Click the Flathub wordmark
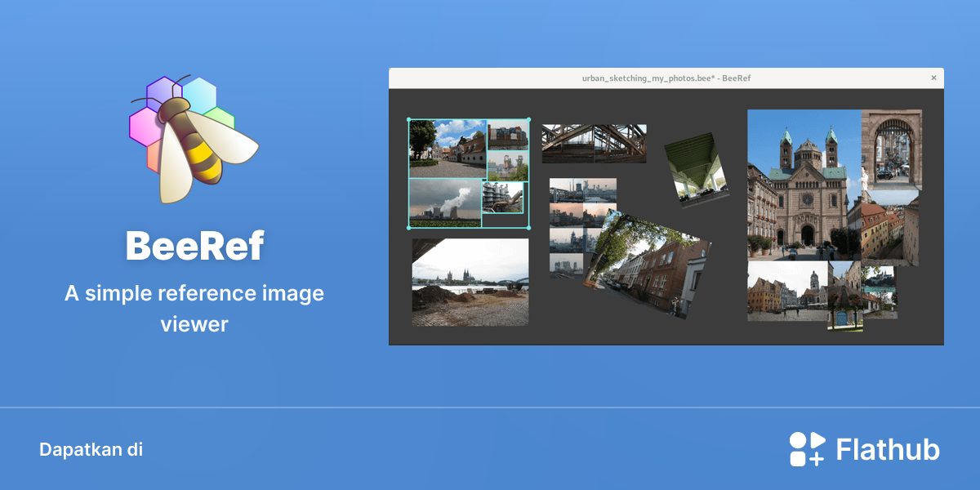 tap(888, 449)
